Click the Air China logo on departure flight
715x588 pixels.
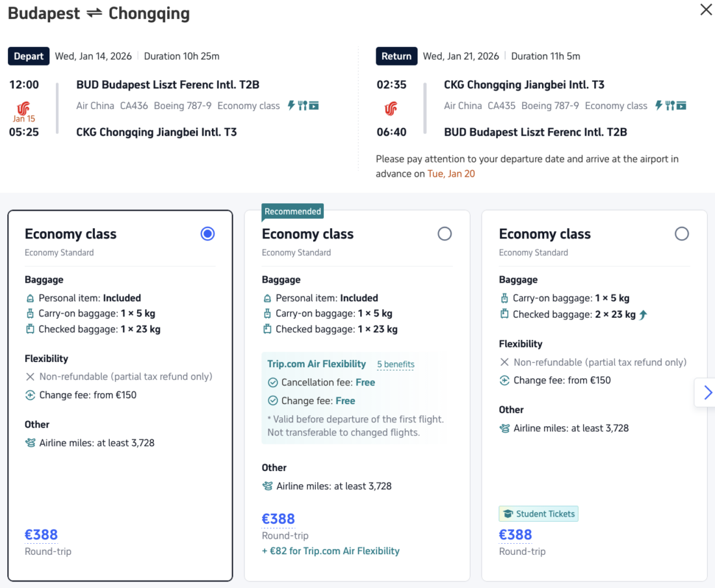[23, 108]
